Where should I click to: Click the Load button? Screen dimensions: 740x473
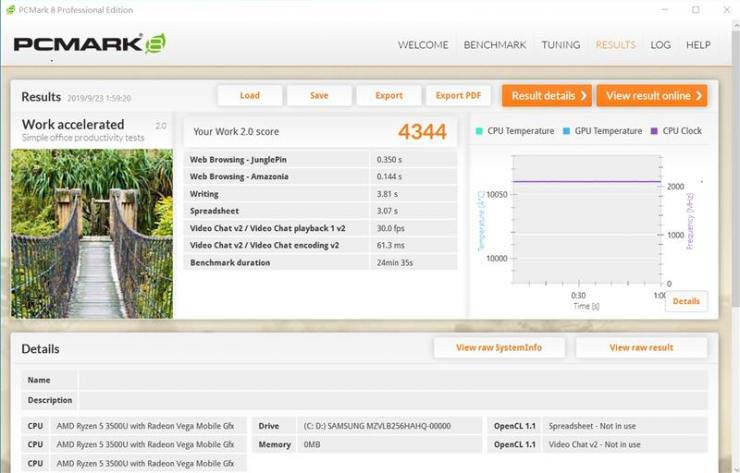[250, 95]
